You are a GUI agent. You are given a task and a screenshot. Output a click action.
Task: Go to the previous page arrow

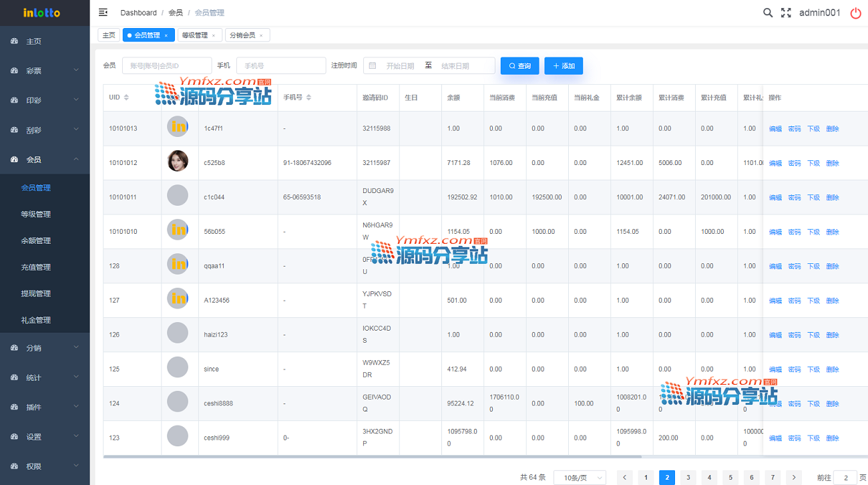click(624, 477)
